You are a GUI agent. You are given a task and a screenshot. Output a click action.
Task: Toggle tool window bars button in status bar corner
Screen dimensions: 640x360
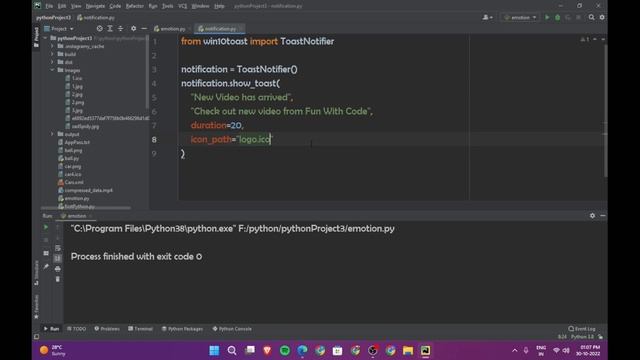click(36, 337)
